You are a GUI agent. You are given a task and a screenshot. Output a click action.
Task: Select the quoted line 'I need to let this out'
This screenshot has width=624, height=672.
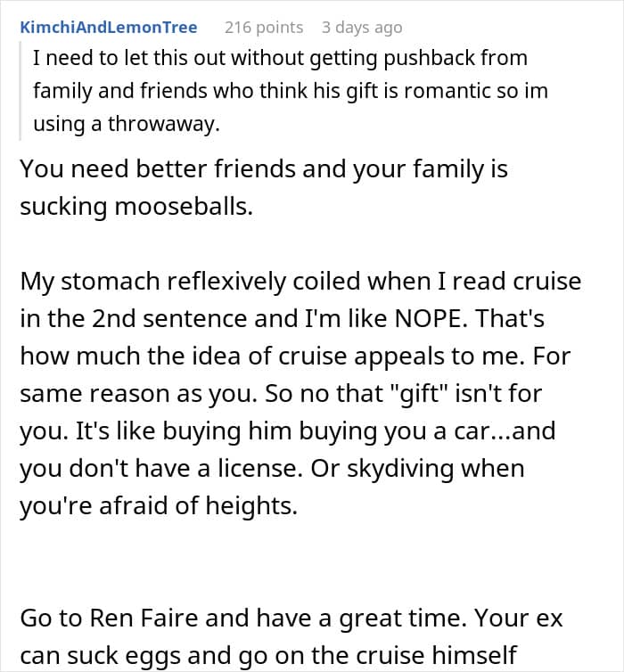point(280,58)
